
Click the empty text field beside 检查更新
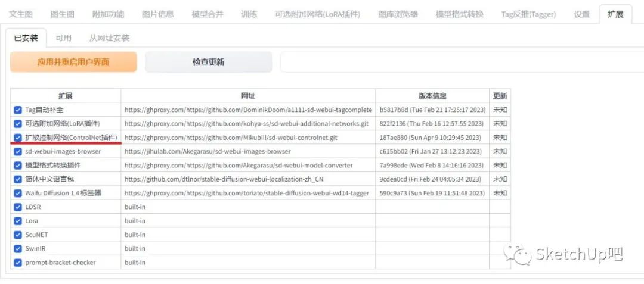[462, 62]
